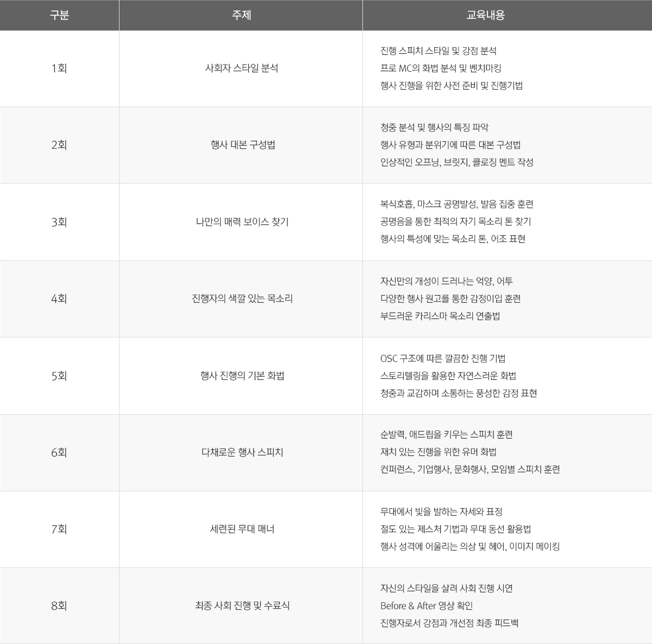652x644 pixels.
Task: Select the OSC 구조에 따른 깔끔한 진행 기법 line
Action: [443, 359]
